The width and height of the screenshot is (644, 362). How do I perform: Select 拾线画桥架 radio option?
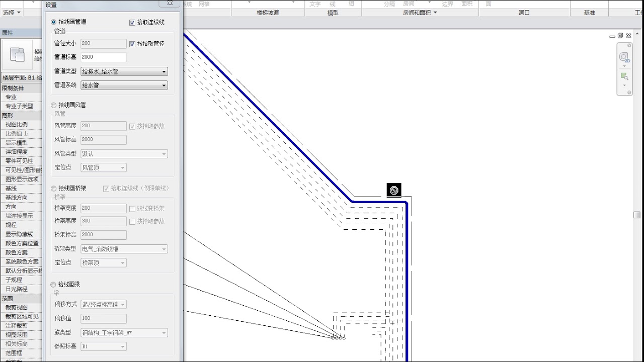point(54,188)
